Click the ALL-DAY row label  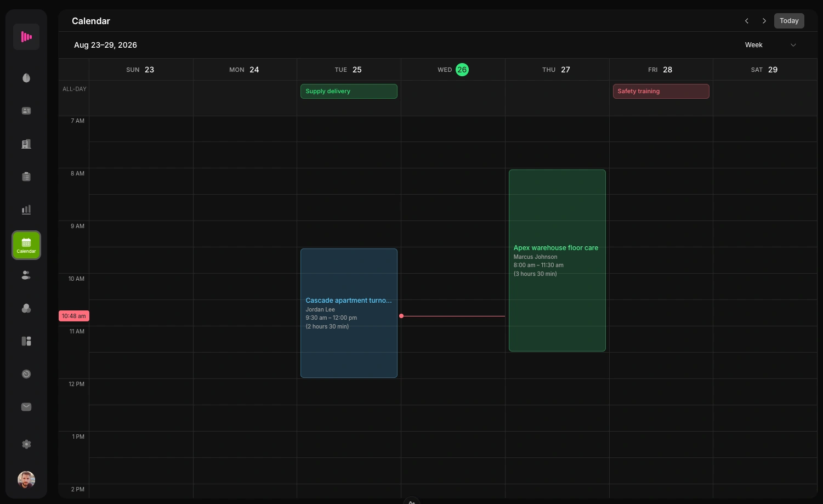pos(75,89)
